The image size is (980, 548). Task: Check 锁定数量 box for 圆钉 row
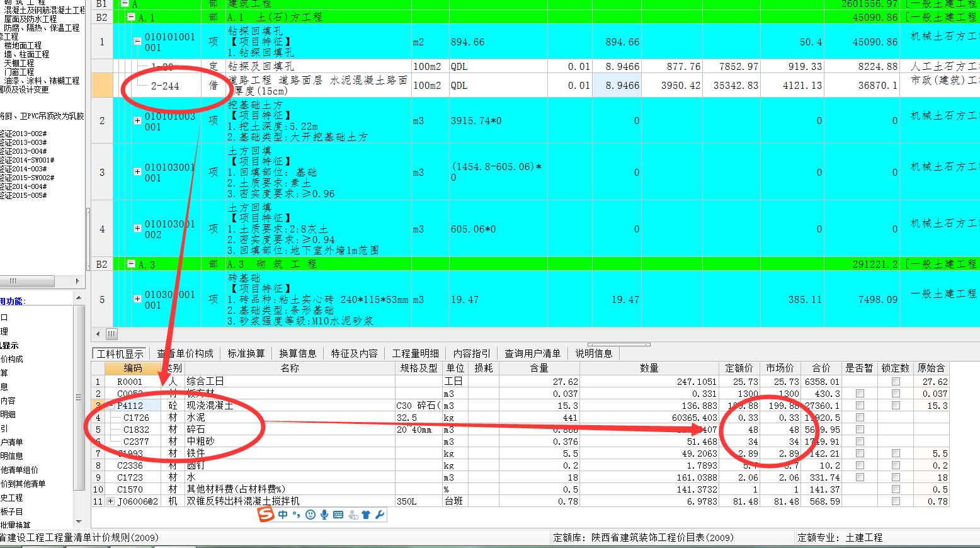click(896, 465)
